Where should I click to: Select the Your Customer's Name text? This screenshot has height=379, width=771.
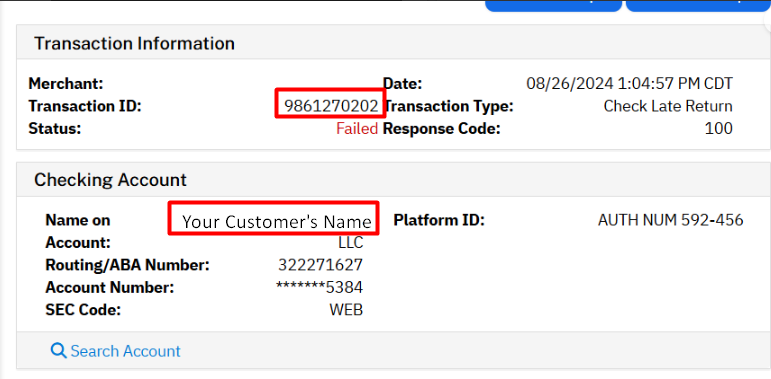click(277, 222)
